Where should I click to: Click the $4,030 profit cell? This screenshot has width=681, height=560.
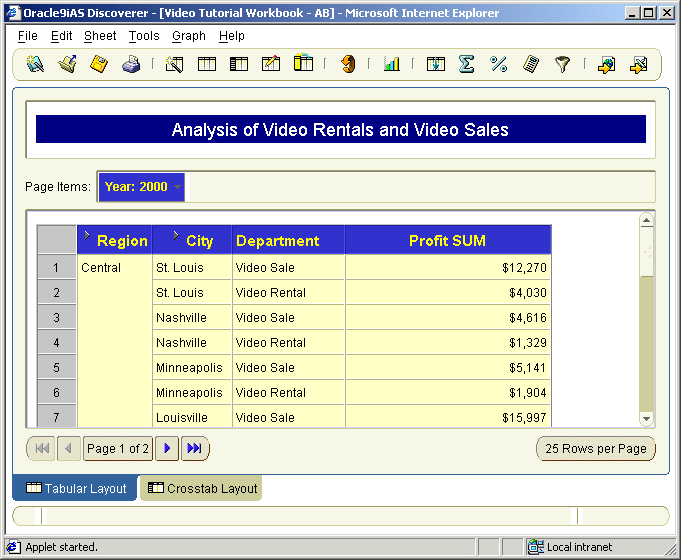click(448, 293)
